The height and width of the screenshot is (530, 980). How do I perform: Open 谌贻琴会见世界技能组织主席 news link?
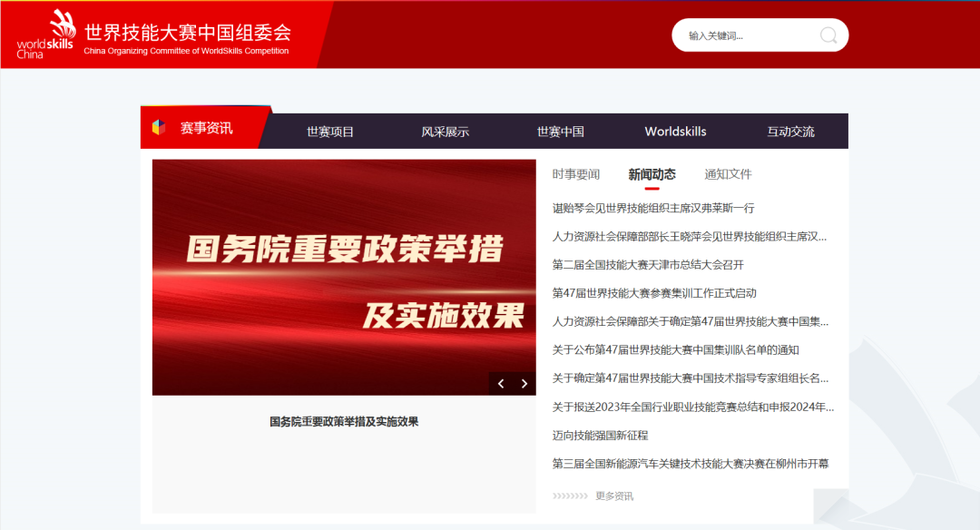click(653, 208)
